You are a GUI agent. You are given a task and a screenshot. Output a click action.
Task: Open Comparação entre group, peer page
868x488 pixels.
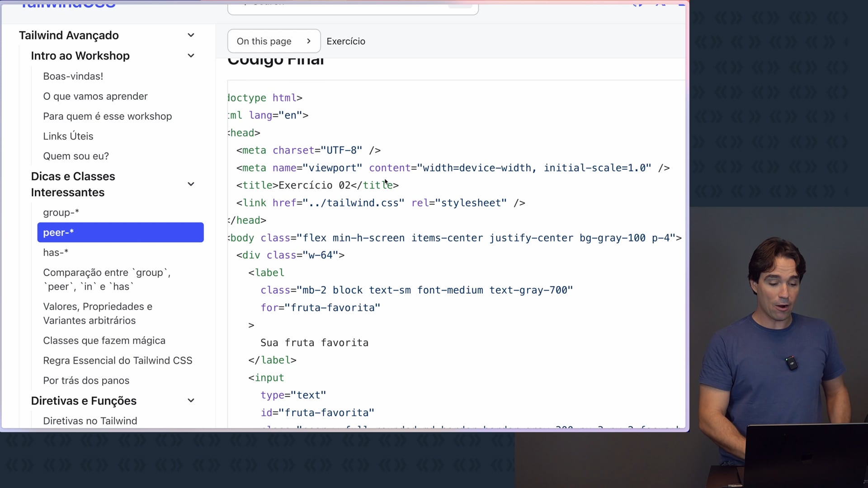pos(106,279)
